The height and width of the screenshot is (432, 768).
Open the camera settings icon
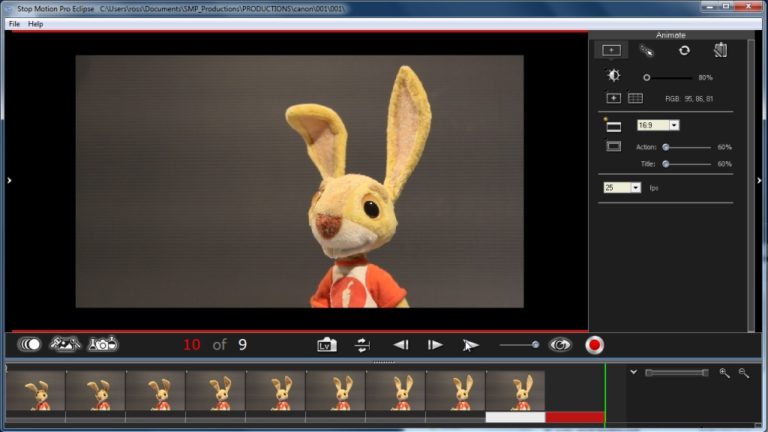[103, 344]
